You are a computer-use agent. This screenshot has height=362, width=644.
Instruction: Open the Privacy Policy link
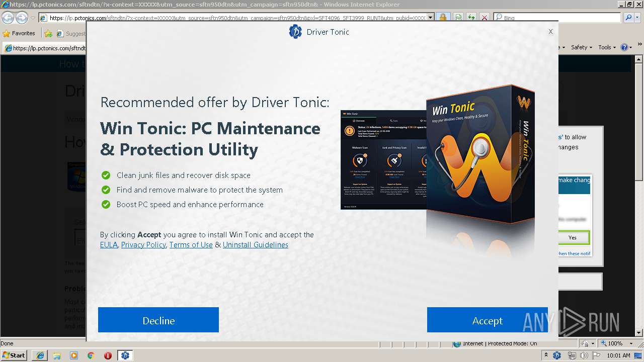point(143,245)
